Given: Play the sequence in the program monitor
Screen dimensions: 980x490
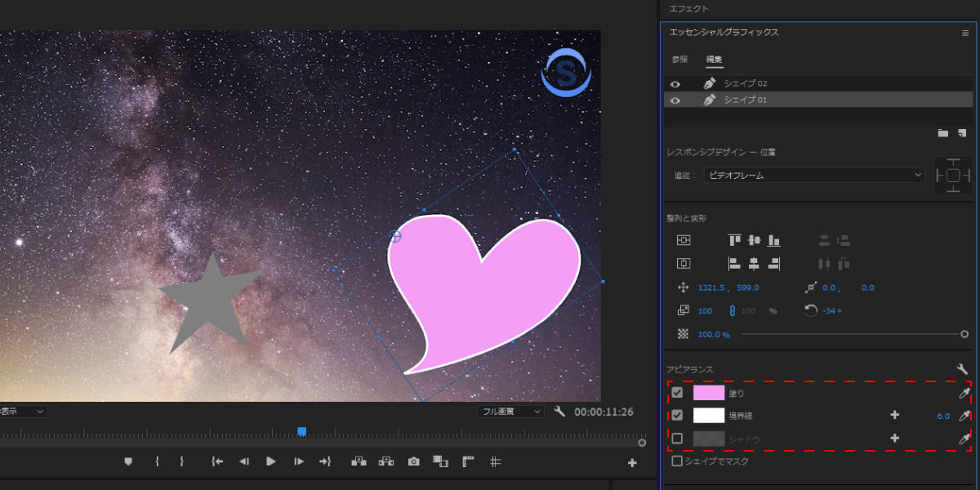Looking at the screenshot, I should click(271, 461).
